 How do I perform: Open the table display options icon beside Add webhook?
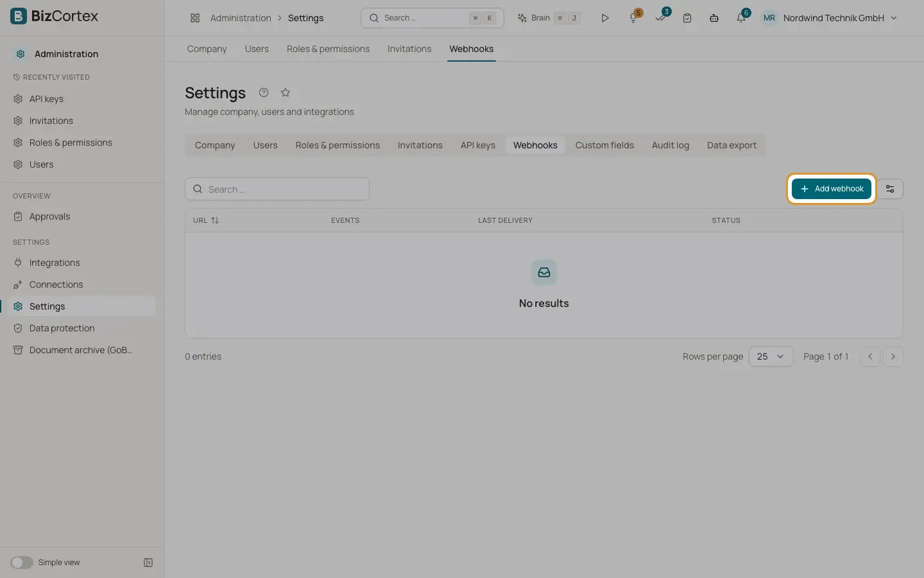click(x=890, y=189)
